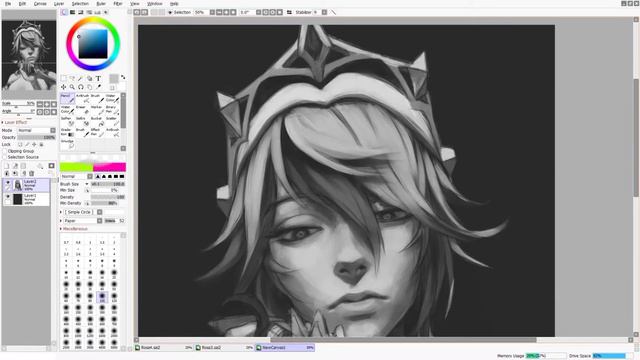Select the Text tool
Image resolution: width=640 pixels, height=360 pixels.
[x=98, y=78]
